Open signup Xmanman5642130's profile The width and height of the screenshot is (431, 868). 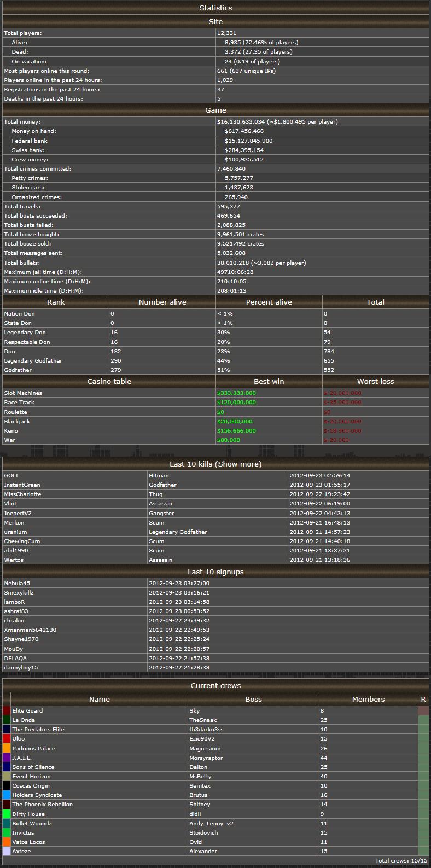click(30, 630)
